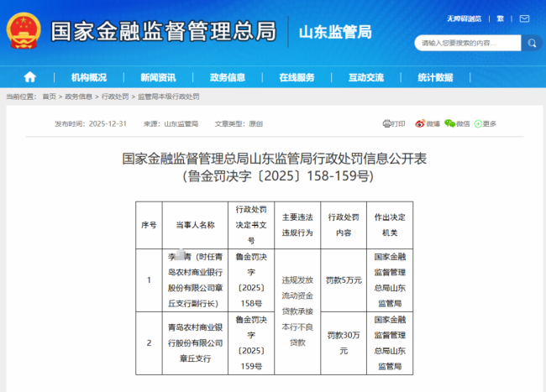
Task: Click the 山东监管局 header title
Action: pos(335,32)
